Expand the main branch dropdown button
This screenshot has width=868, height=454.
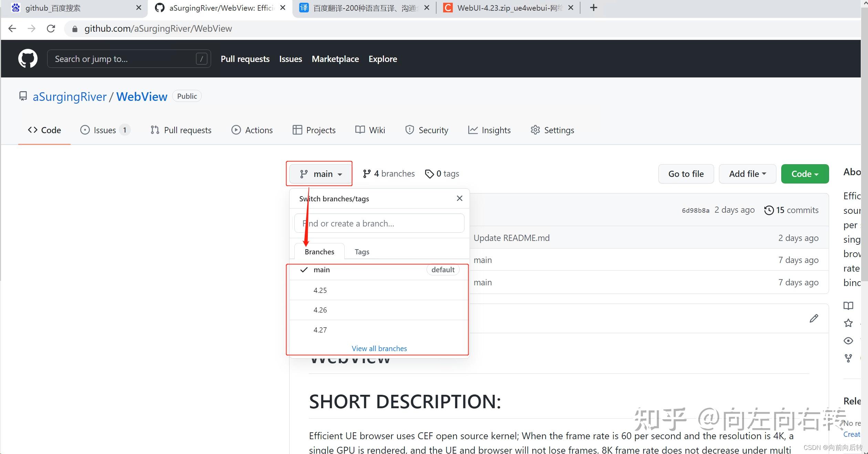click(321, 174)
